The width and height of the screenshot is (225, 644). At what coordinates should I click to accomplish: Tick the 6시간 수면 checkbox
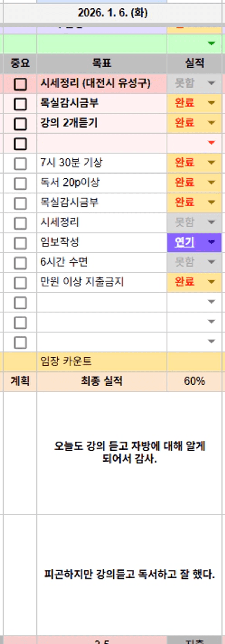(20, 263)
